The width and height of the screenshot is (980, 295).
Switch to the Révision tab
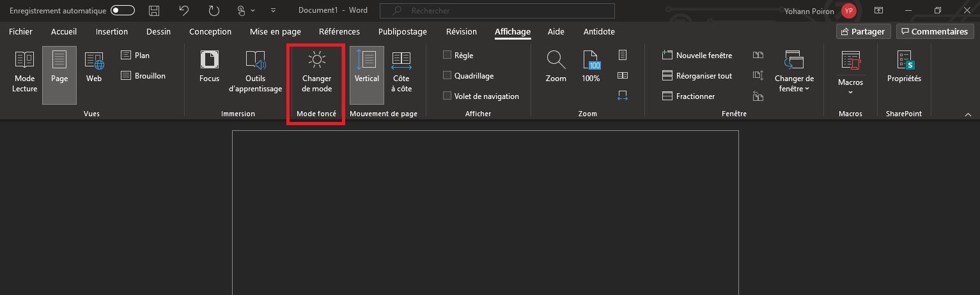pyautogui.click(x=462, y=32)
